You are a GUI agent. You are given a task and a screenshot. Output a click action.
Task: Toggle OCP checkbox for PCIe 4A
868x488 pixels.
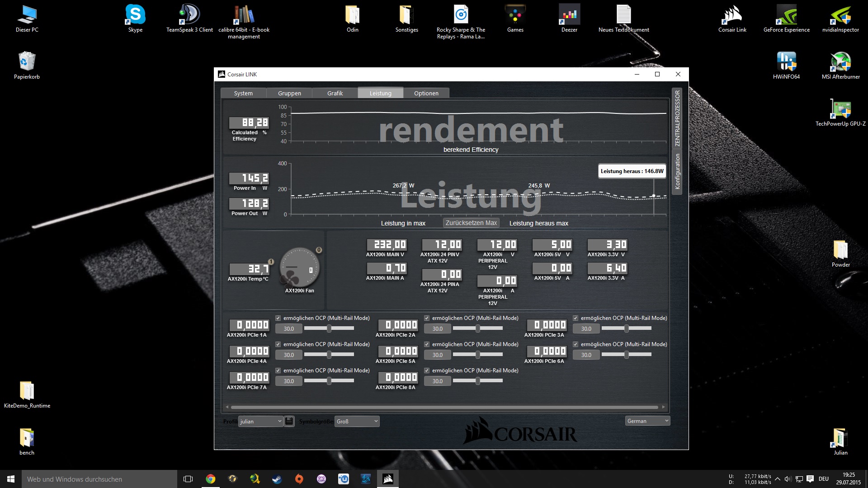pyautogui.click(x=278, y=344)
